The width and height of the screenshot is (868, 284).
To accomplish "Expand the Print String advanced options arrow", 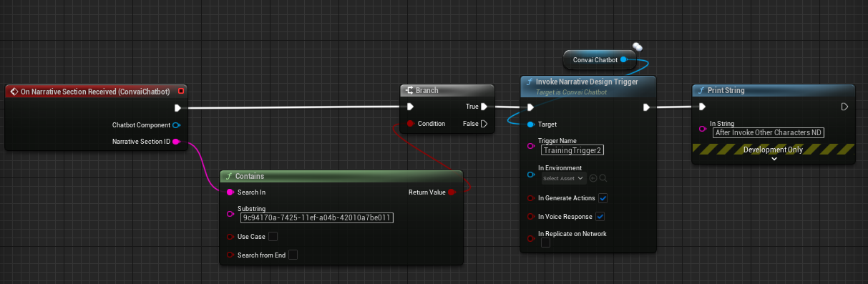I will (x=774, y=159).
